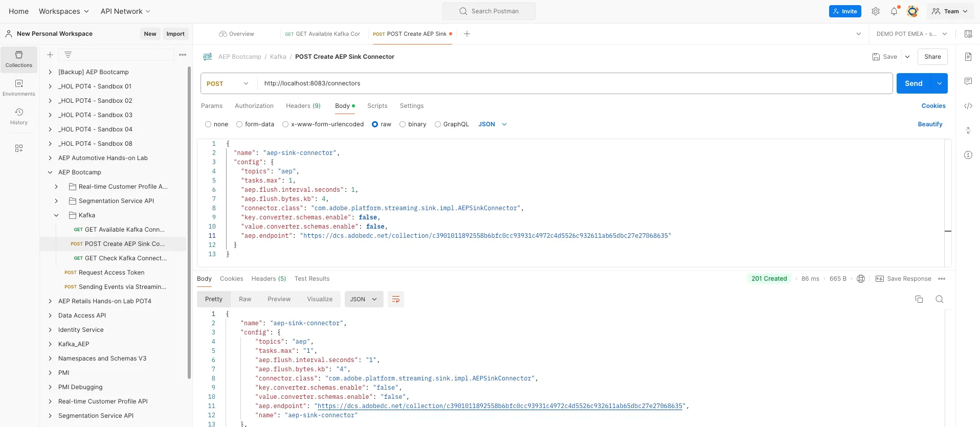Screen dimensions: 980x427
Task: Open the response JSON format dropdown
Action: 364,299
